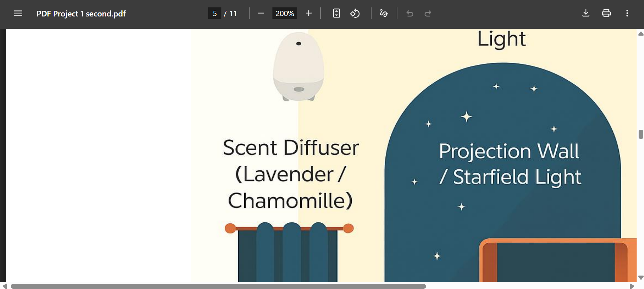Click the vertical scrollbar thumb
The width and height of the screenshot is (644, 289).
(x=641, y=134)
